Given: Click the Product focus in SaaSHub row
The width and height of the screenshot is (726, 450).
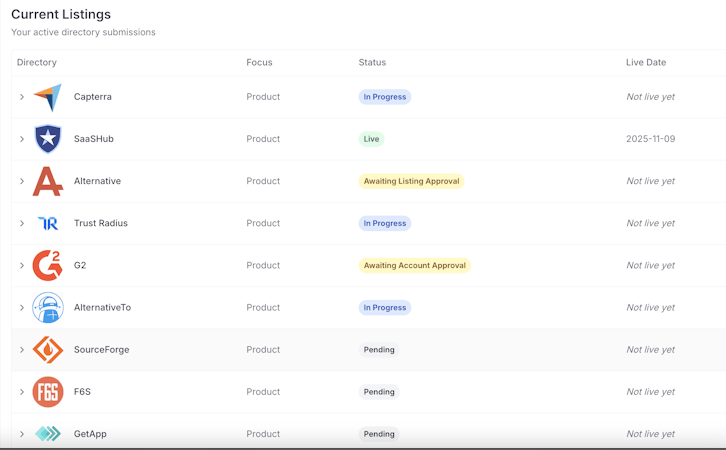Looking at the screenshot, I should pos(263,139).
